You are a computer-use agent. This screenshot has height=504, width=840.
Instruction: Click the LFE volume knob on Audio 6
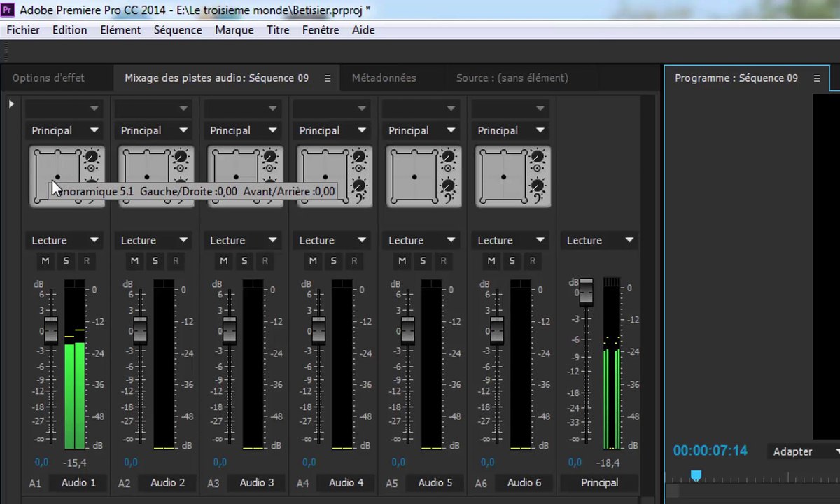click(538, 185)
